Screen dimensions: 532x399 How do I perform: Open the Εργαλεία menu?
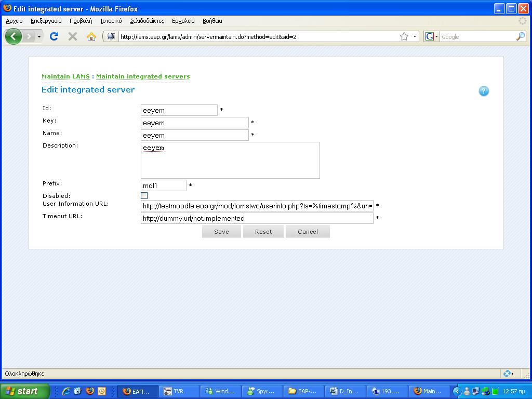point(183,21)
